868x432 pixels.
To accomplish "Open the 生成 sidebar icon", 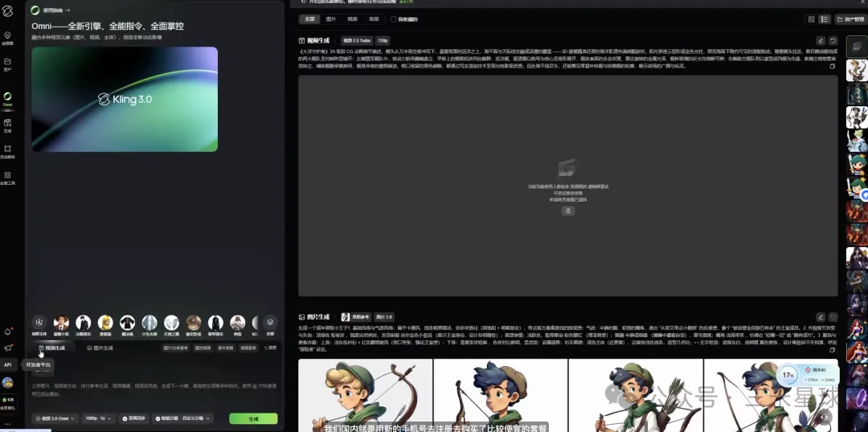I will 8,125.
